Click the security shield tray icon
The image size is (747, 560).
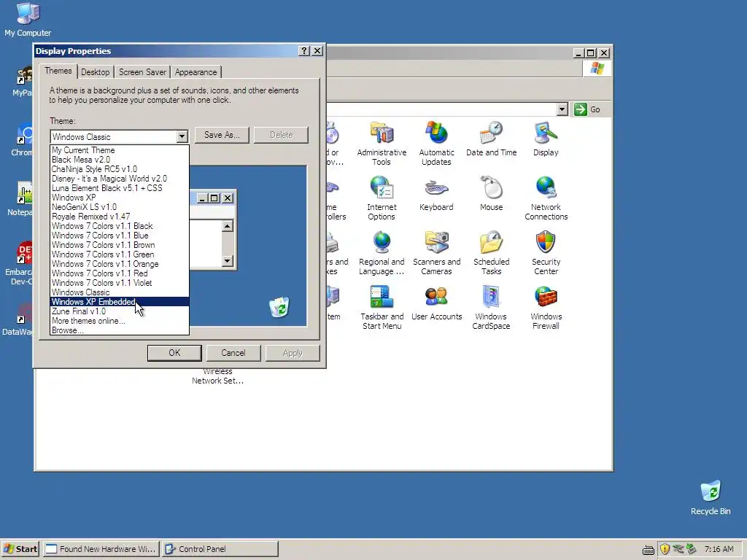[665, 549]
